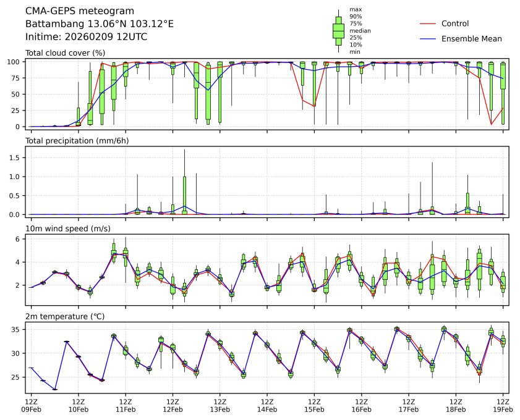Click the red Control legend line sample
520x420 pixels.
[x=428, y=23]
